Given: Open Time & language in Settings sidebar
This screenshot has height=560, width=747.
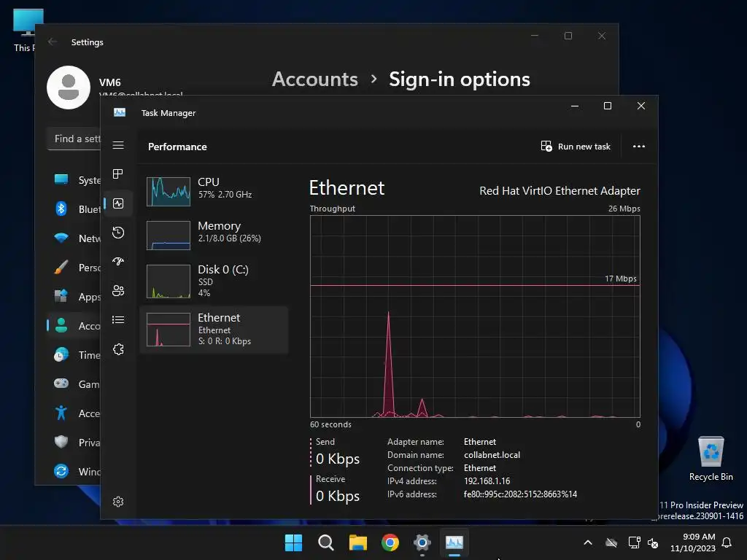Looking at the screenshot, I should [x=74, y=355].
